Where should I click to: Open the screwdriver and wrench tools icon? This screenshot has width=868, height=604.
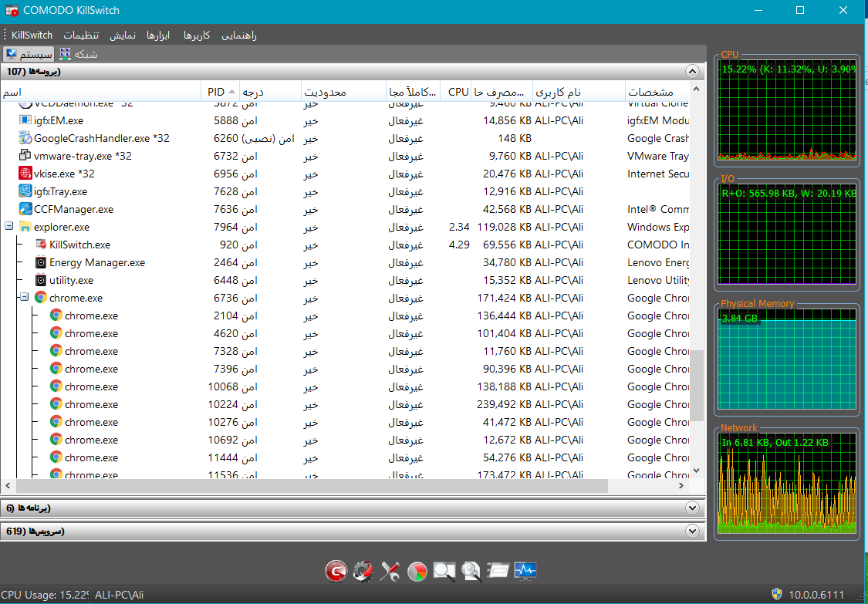[390, 571]
